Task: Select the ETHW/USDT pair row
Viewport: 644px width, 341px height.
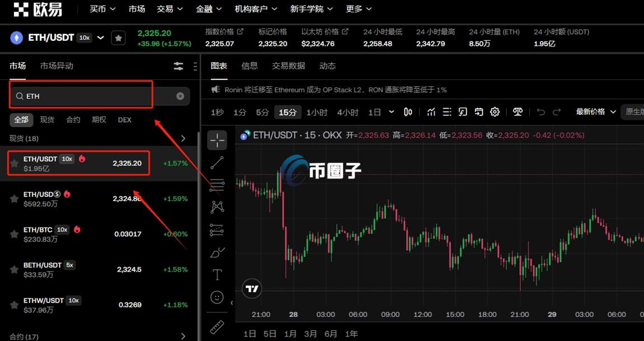Action: pos(100,305)
